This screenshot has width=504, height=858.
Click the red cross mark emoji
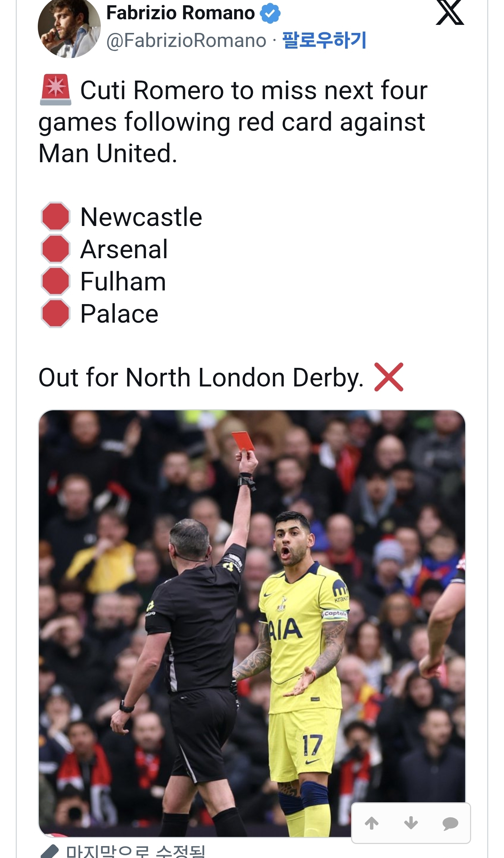coord(388,377)
